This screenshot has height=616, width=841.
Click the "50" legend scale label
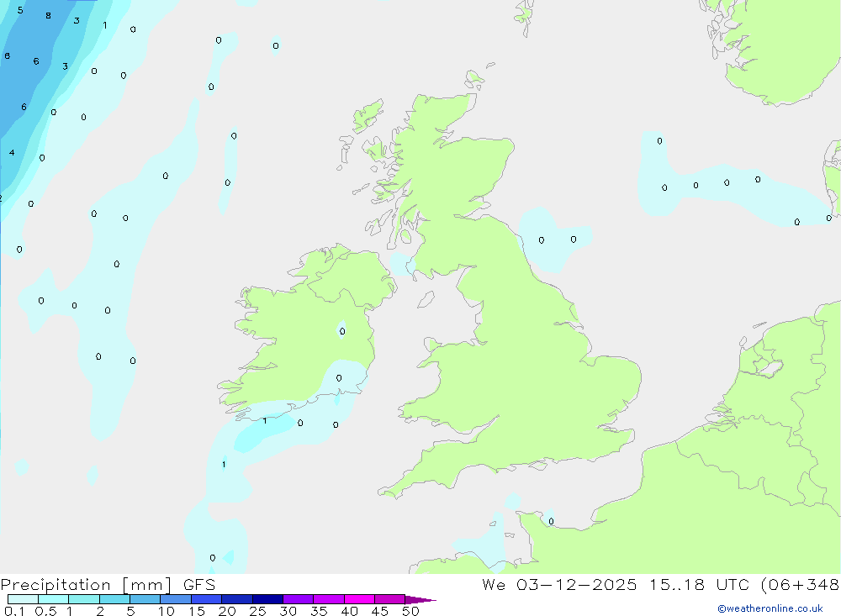point(410,611)
